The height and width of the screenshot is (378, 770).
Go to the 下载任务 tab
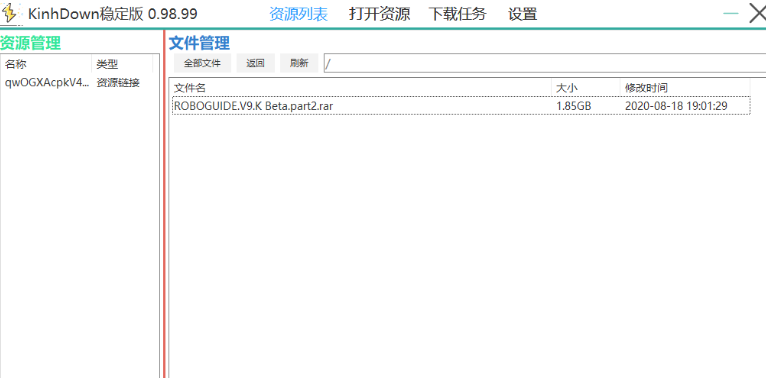458,14
